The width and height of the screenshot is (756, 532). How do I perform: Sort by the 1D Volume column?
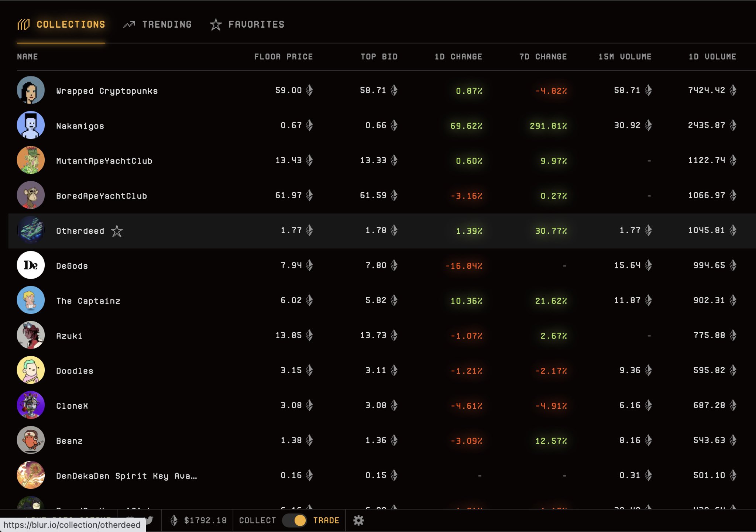[x=712, y=57]
